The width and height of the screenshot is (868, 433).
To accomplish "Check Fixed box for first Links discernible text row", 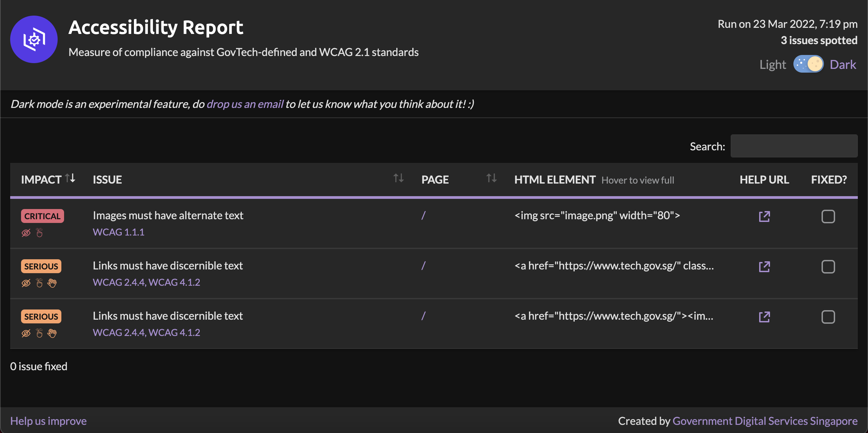I will coord(828,266).
